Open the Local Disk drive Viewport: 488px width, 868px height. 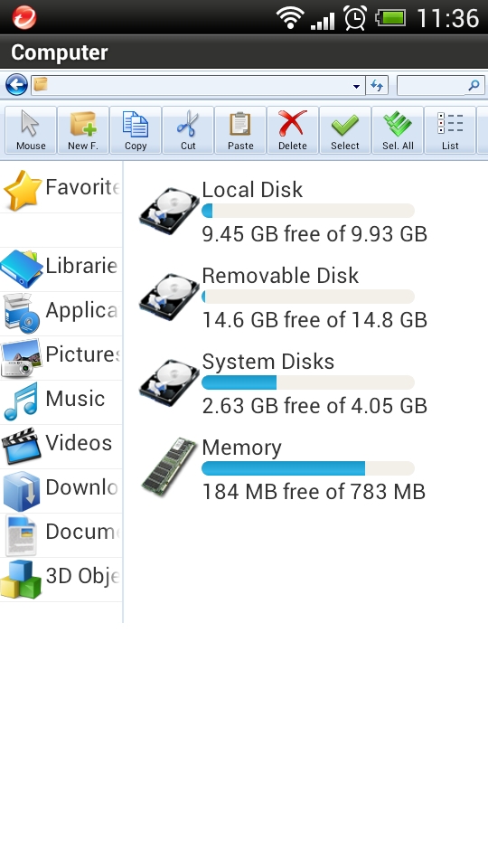[x=283, y=211]
